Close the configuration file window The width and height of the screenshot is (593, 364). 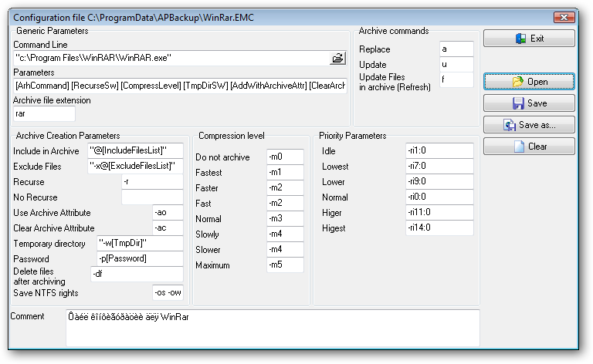coord(564,18)
